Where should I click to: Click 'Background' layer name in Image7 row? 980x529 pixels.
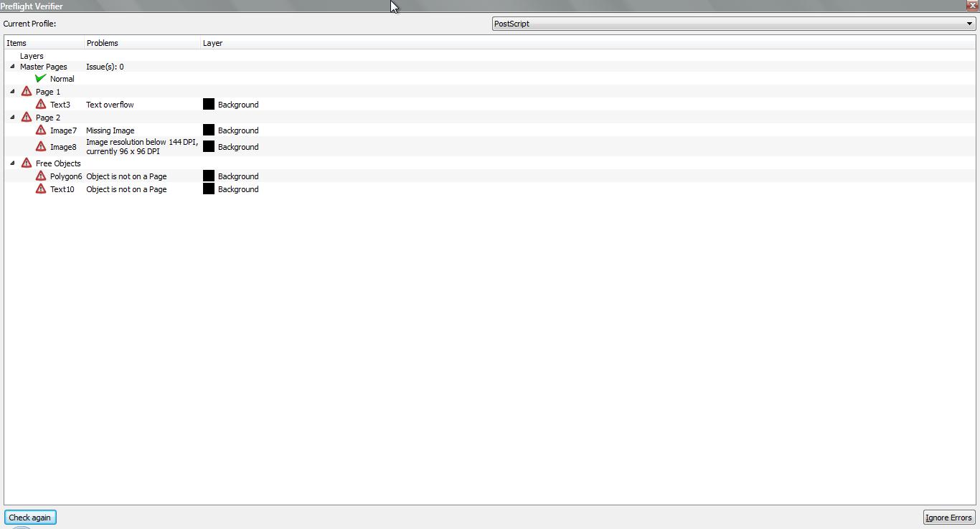pyautogui.click(x=238, y=130)
